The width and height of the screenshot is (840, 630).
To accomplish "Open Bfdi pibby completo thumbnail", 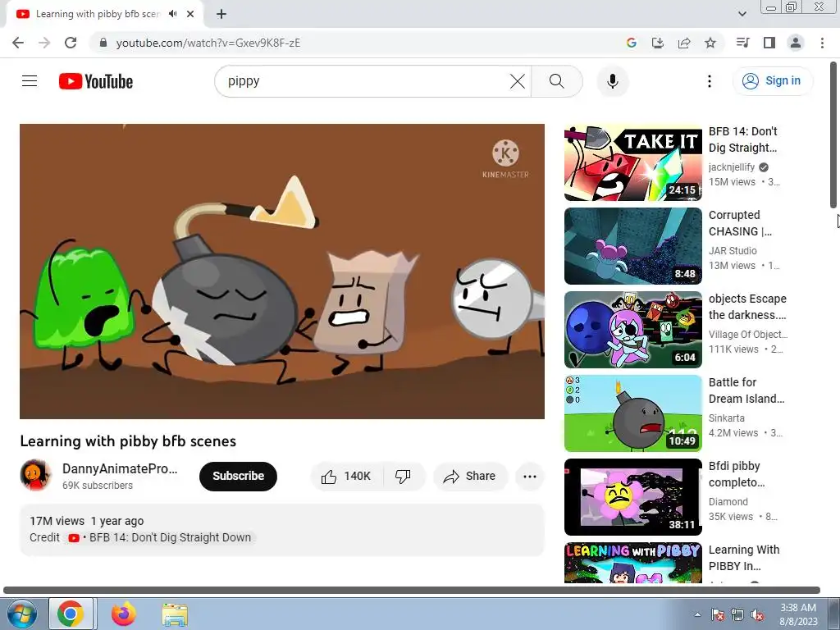I will click(x=632, y=496).
